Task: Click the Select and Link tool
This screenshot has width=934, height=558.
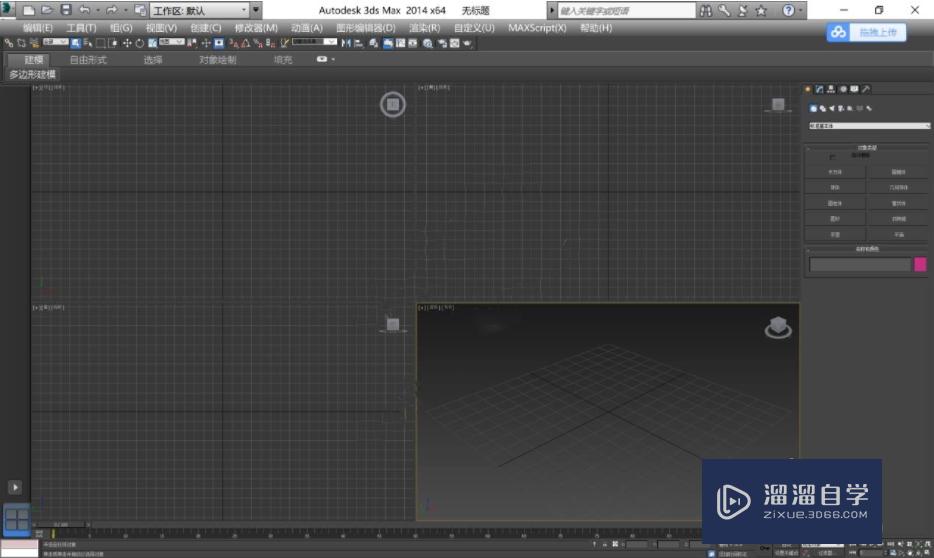Action: point(8,43)
